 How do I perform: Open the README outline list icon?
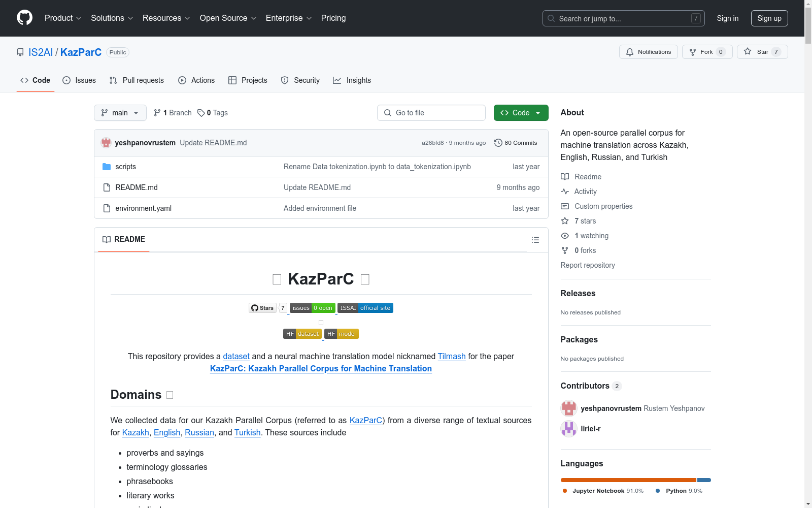pos(535,240)
